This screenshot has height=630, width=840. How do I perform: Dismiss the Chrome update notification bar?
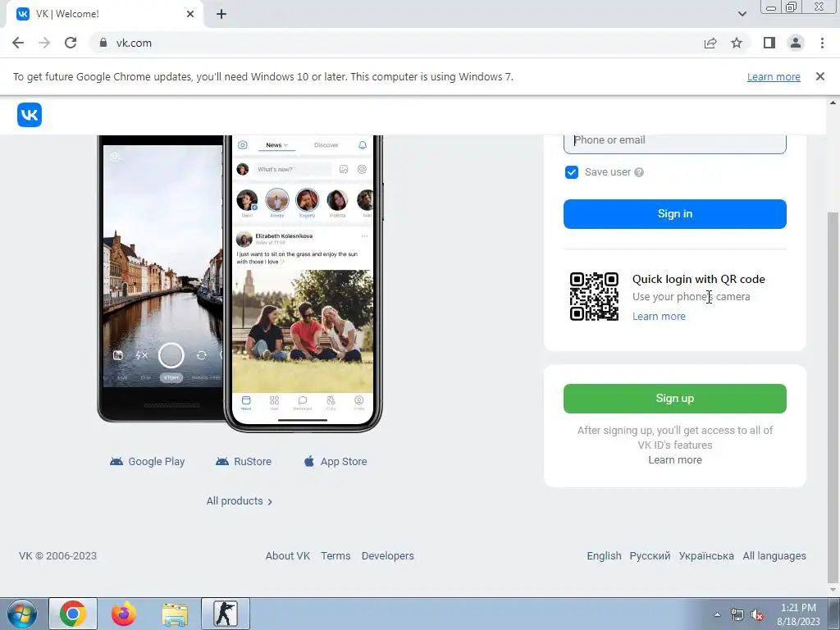(819, 76)
